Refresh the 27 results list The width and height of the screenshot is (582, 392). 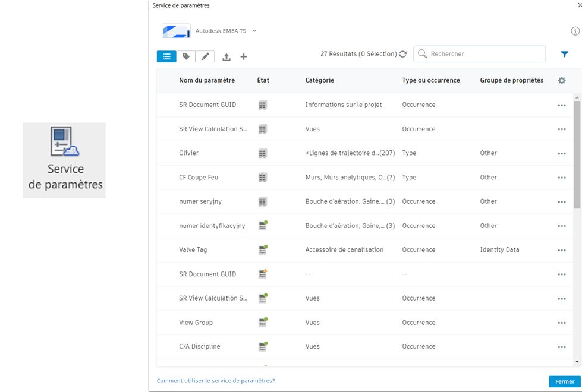click(x=402, y=54)
